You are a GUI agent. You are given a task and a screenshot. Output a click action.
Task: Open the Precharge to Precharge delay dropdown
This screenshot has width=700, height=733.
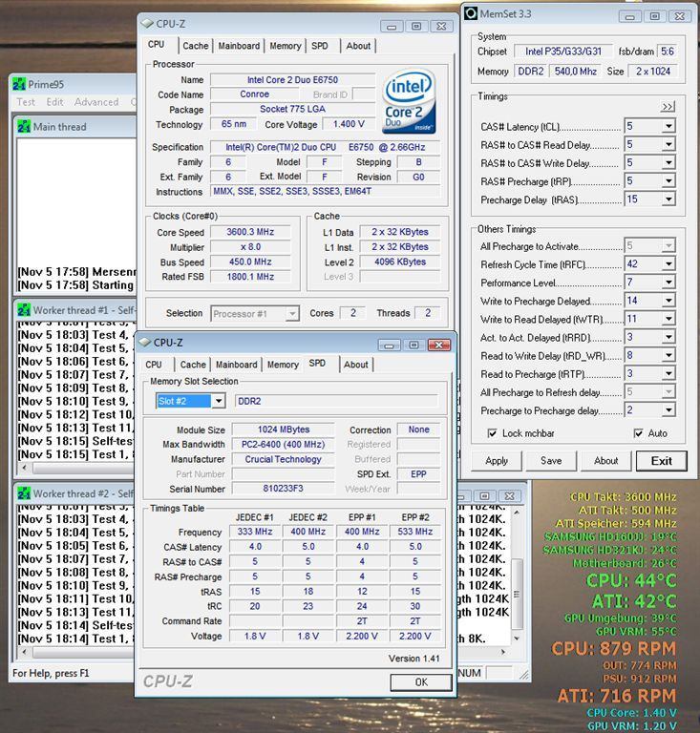(x=668, y=410)
